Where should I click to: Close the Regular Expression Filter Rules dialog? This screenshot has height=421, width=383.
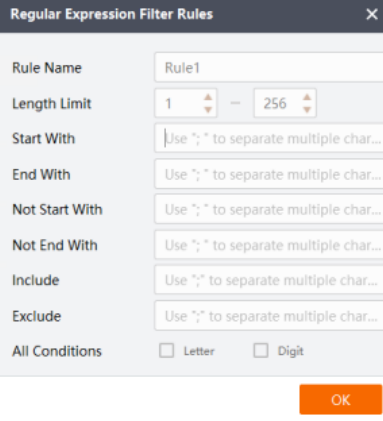tap(372, 14)
